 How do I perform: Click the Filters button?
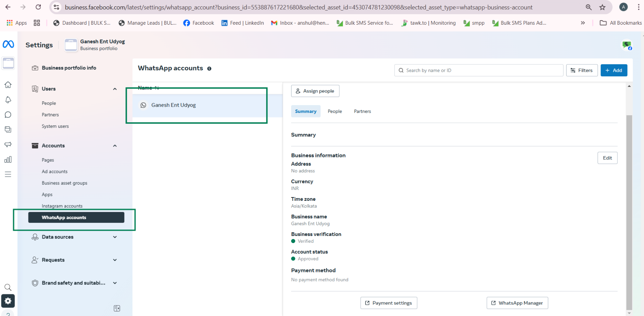coord(582,70)
